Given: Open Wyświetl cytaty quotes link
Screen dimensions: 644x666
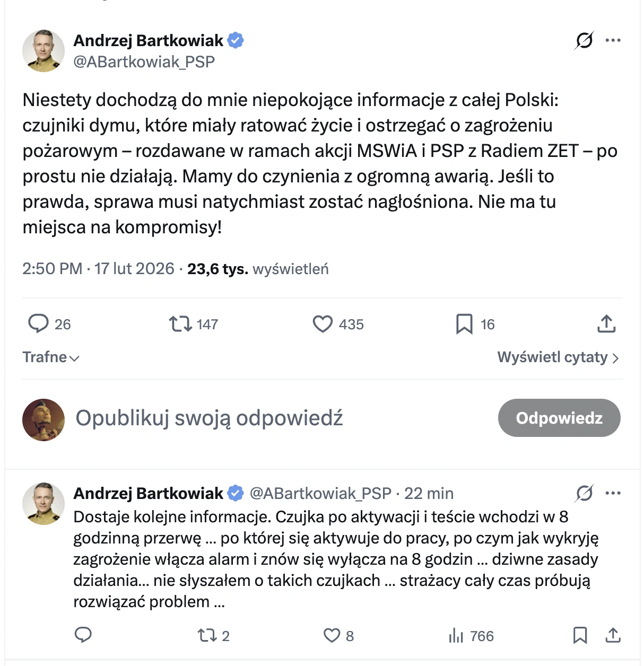Looking at the screenshot, I should coord(558,357).
